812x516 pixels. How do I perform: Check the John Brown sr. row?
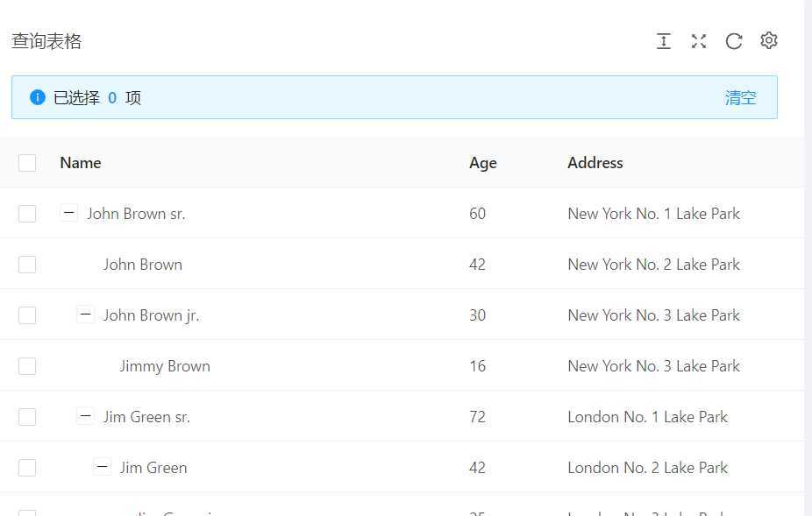coord(27,214)
